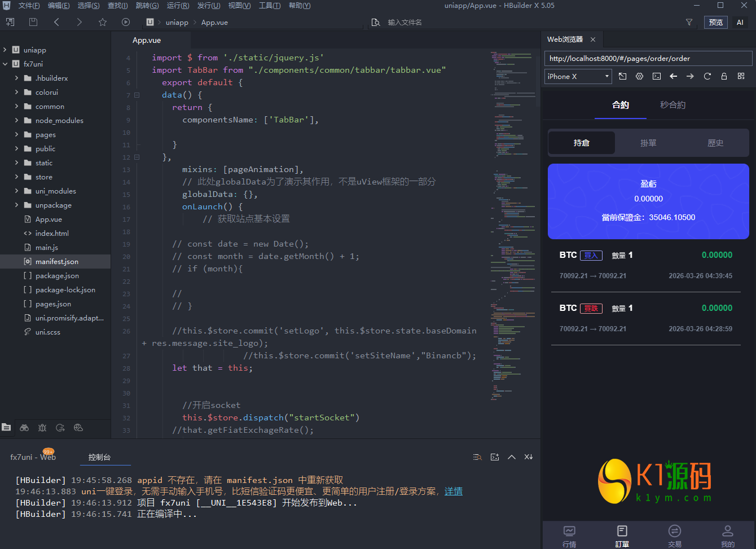The image size is (756, 549).
Task: Collapse the console panel with the up chevron
Action: coord(512,457)
